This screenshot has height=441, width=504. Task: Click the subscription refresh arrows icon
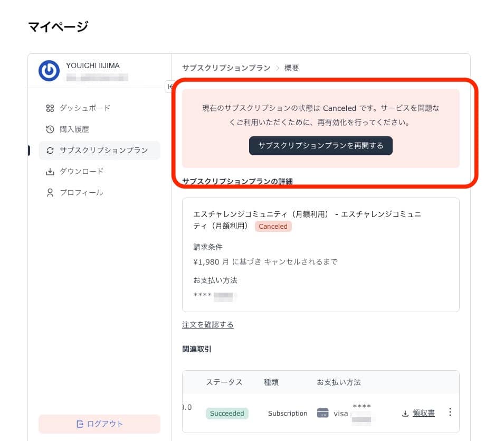coord(50,151)
